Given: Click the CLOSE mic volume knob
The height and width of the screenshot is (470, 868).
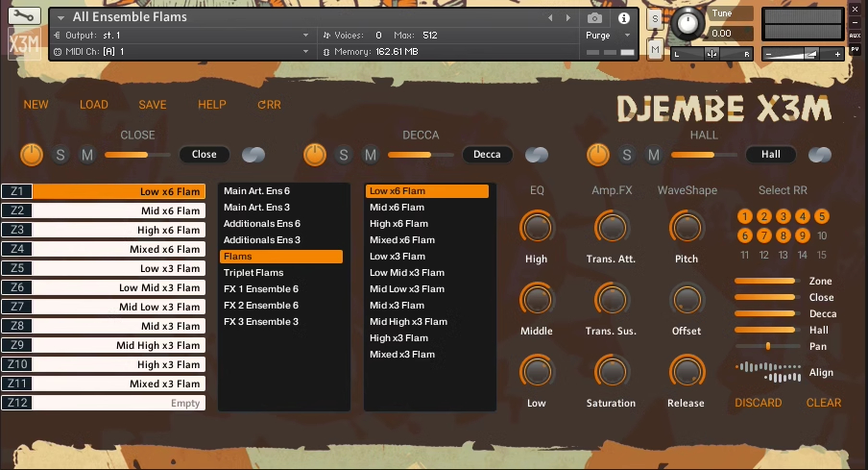Looking at the screenshot, I should pos(32,155).
